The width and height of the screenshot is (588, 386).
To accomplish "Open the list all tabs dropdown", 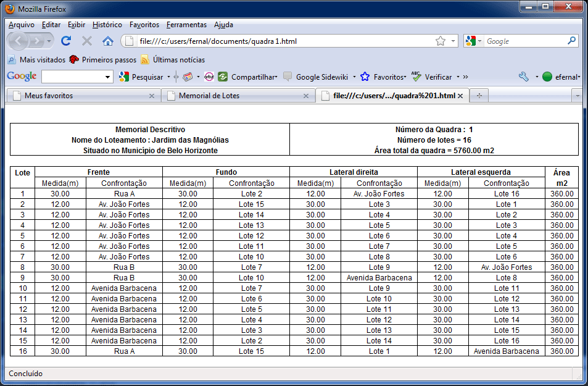I will (577, 96).
